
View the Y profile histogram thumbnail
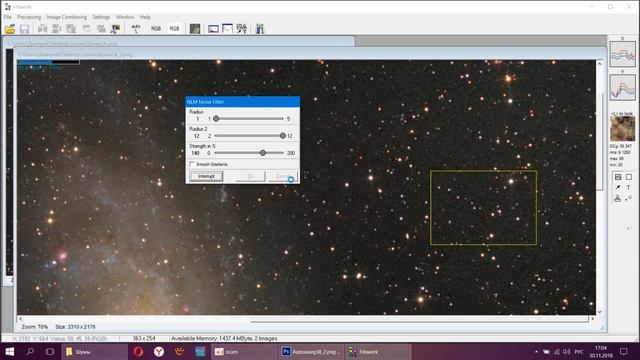pyautogui.click(x=622, y=87)
